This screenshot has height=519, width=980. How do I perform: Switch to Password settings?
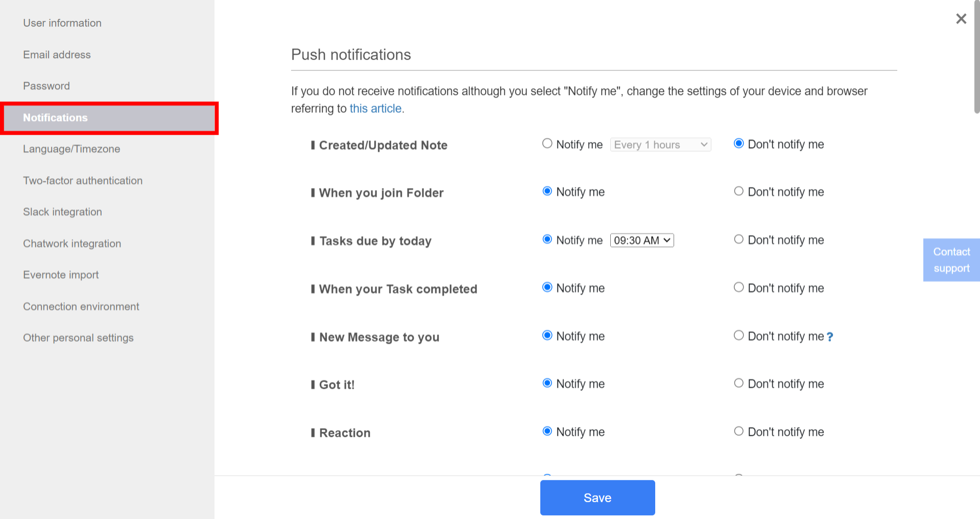(x=46, y=85)
